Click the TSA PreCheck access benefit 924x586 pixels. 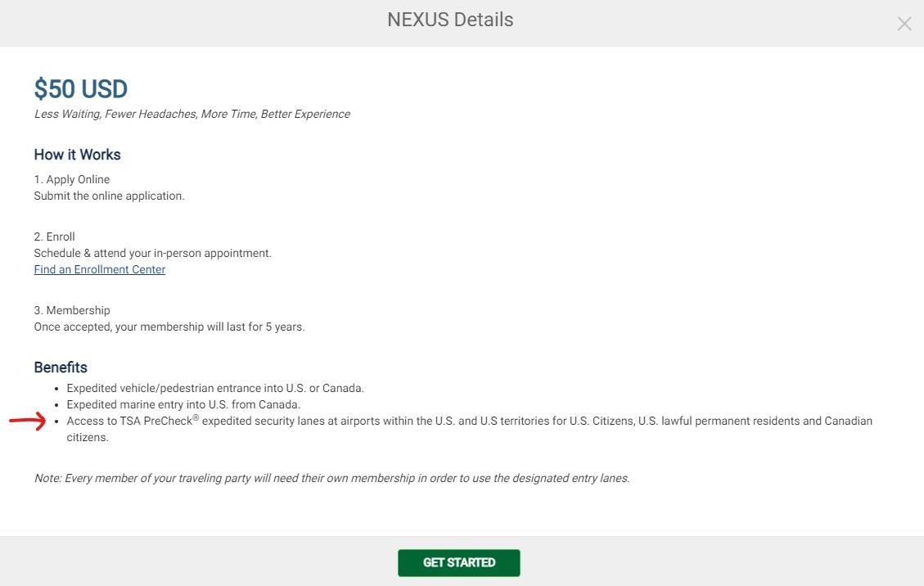[x=469, y=429]
